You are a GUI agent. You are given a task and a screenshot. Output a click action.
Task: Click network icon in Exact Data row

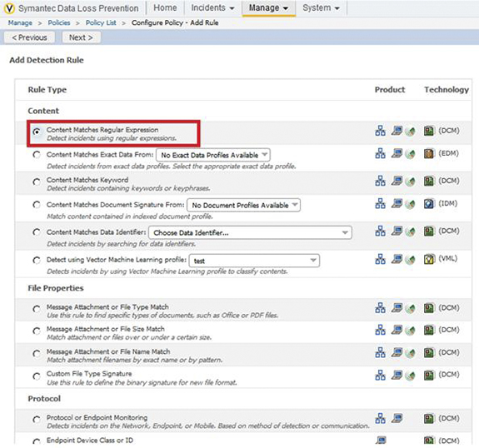(x=380, y=153)
